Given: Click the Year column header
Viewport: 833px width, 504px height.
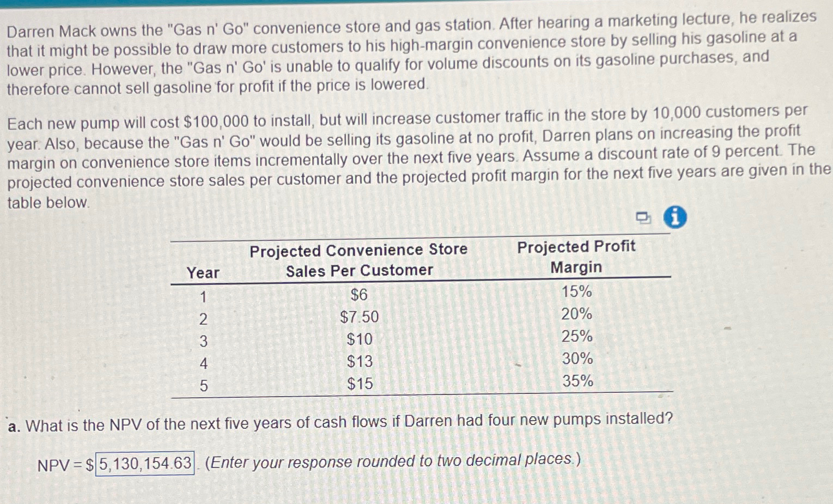Looking at the screenshot, I should tap(204, 274).
